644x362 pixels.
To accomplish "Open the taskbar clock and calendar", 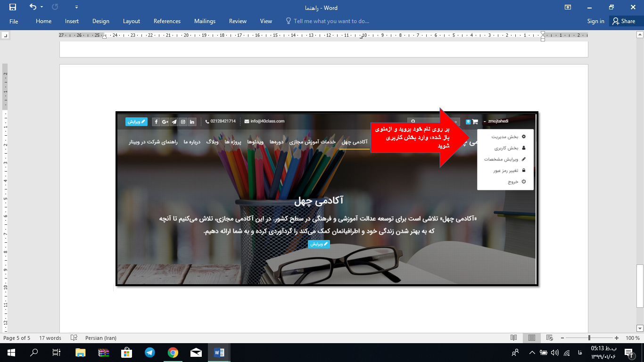I will point(603,353).
